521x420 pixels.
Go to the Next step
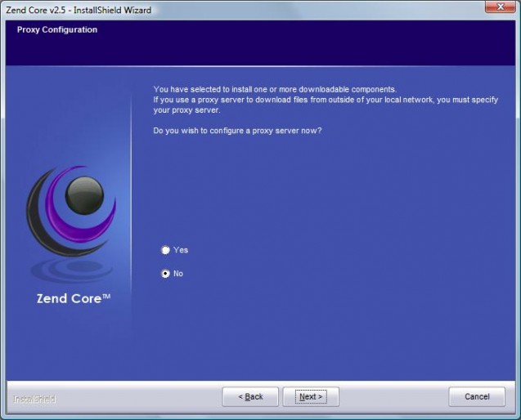[311, 396]
